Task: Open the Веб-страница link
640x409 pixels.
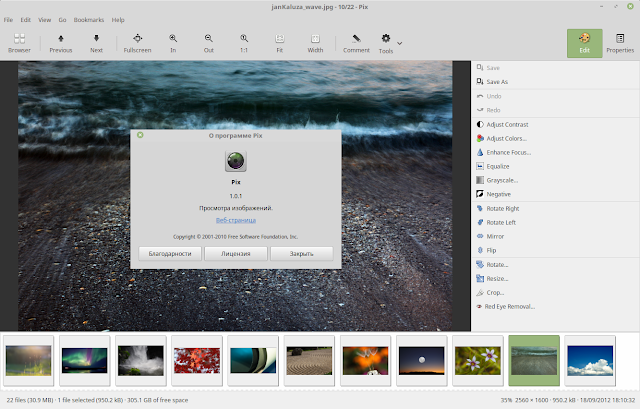Action: 236,220
